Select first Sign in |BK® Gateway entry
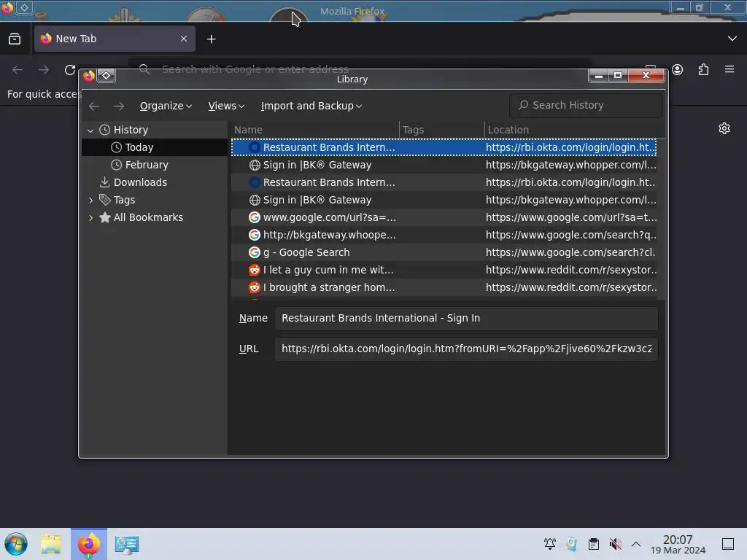This screenshot has width=747, height=560. (444, 165)
